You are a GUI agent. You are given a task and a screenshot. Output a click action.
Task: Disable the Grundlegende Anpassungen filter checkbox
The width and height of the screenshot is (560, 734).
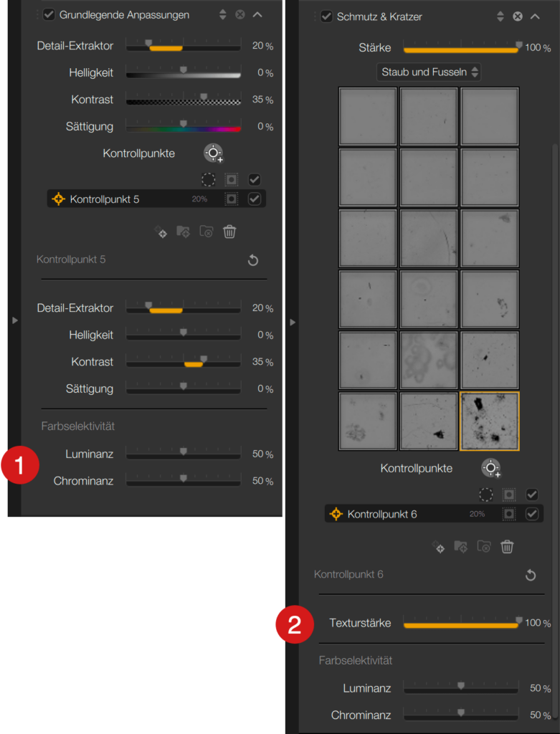(x=49, y=15)
